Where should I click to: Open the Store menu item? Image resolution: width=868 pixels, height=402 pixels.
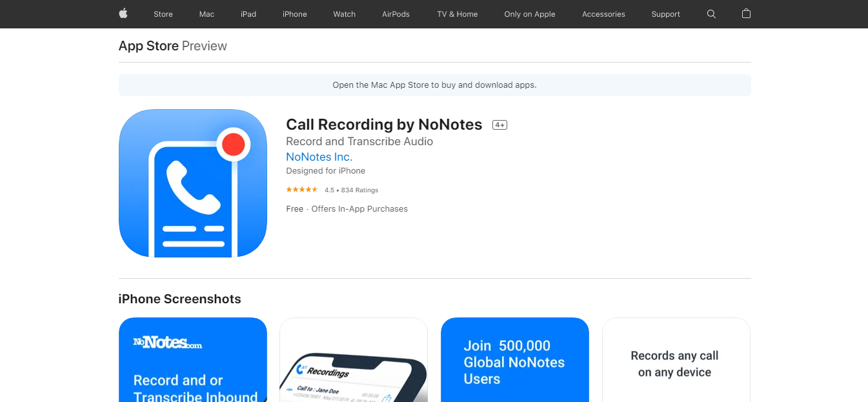(x=163, y=14)
